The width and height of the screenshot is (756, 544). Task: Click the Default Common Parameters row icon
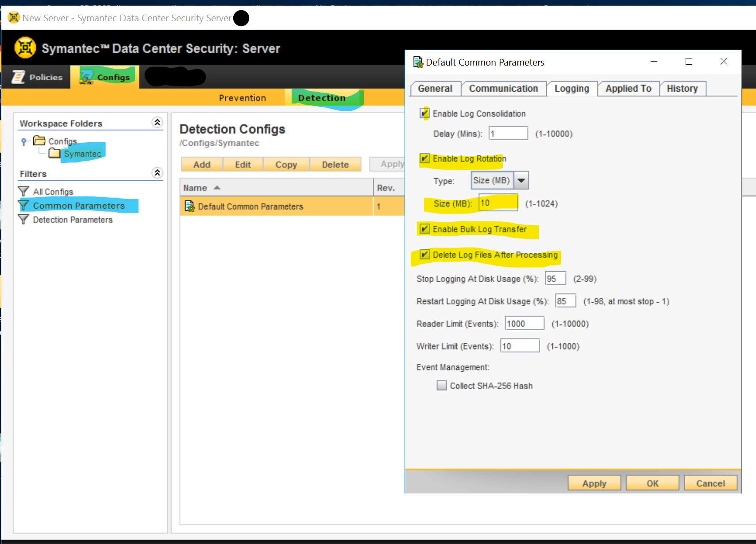click(x=189, y=206)
